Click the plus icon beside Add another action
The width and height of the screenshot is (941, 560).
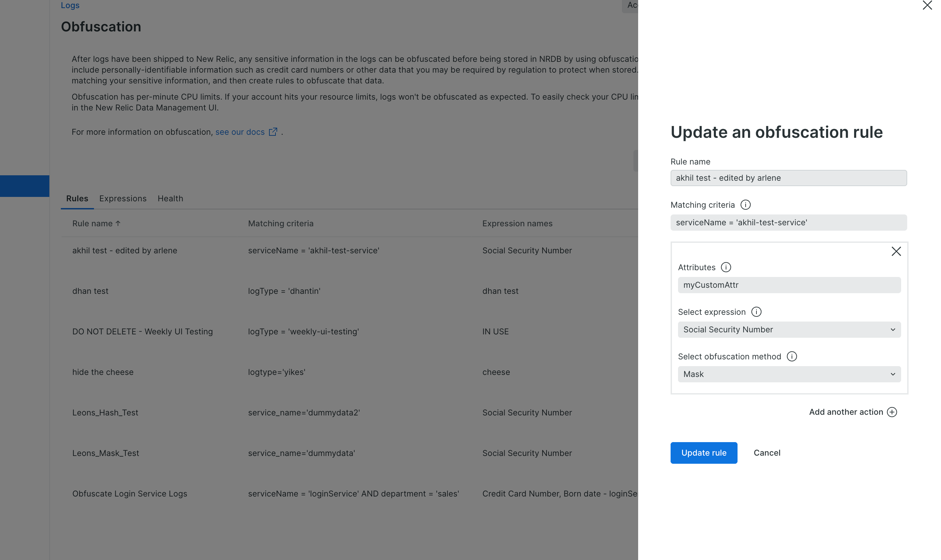(x=892, y=412)
